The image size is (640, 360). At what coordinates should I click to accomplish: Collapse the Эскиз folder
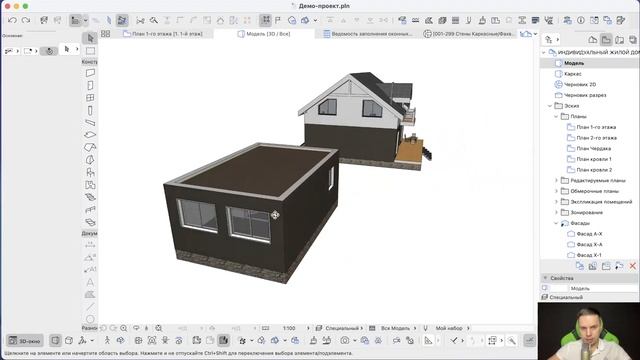click(x=550, y=106)
